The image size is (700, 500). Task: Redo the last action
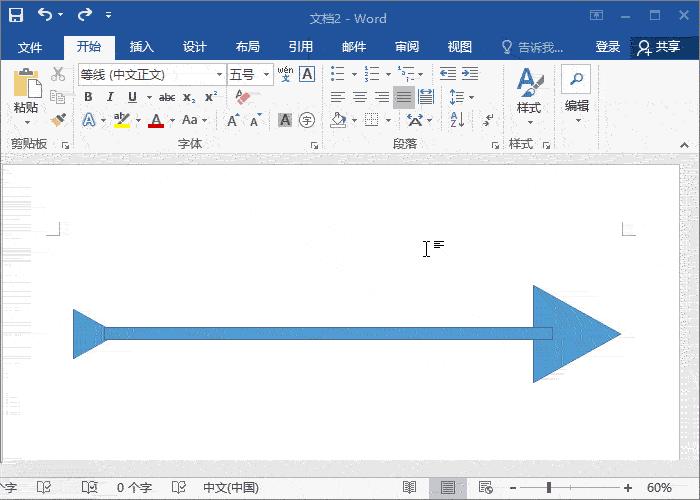coord(85,15)
